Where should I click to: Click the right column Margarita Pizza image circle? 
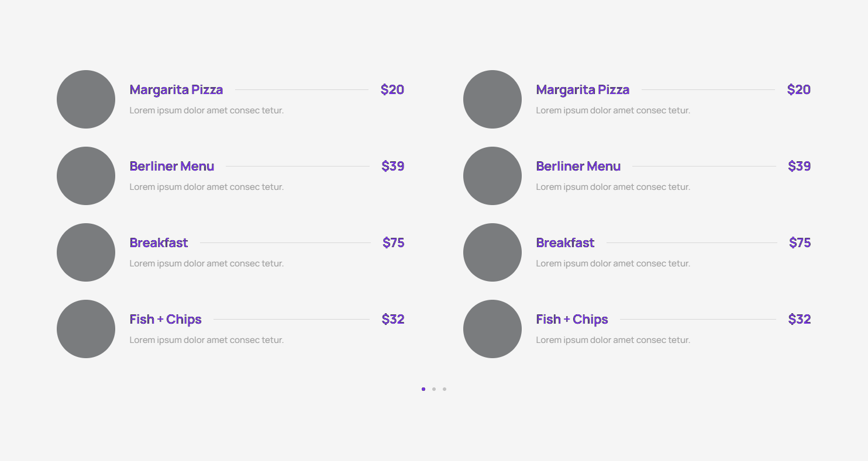coord(492,99)
